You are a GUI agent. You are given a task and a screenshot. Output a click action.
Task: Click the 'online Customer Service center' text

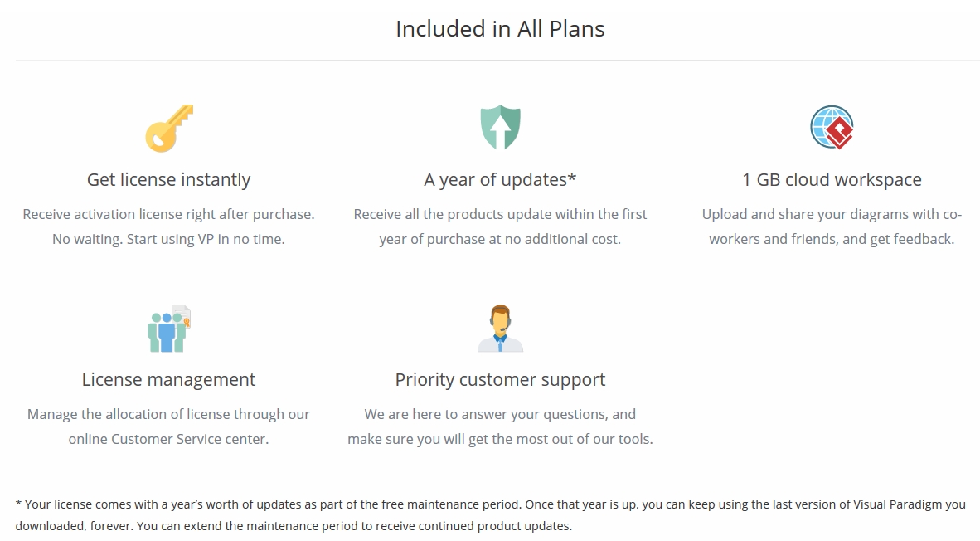click(x=169, y=439)
